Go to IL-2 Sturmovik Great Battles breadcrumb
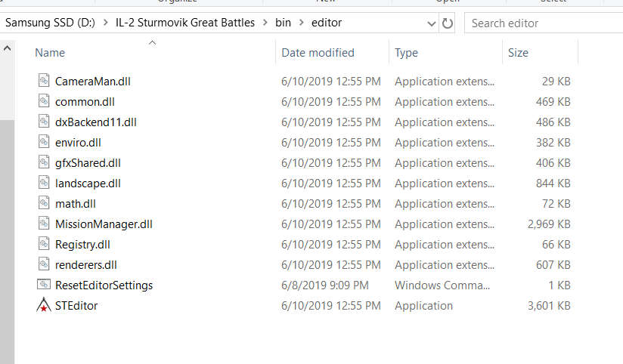The width and height of the screenshot is (623, 364). [x=185, y=23]
